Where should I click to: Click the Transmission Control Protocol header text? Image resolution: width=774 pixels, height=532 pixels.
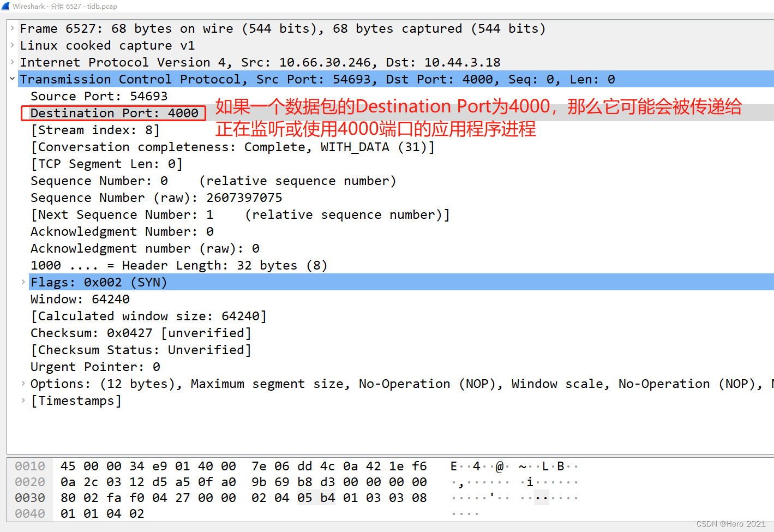pyautogui.click(x=317, y=79)
